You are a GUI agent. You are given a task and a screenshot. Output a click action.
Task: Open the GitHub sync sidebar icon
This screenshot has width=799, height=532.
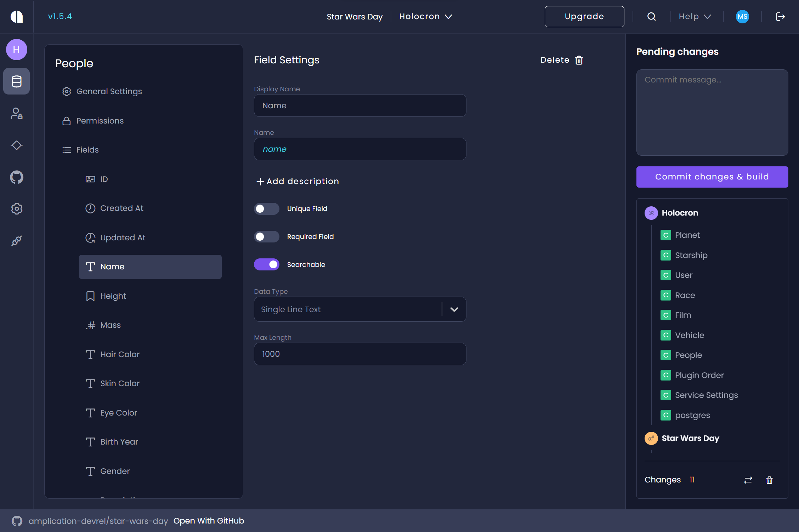(x=17, y=177)
